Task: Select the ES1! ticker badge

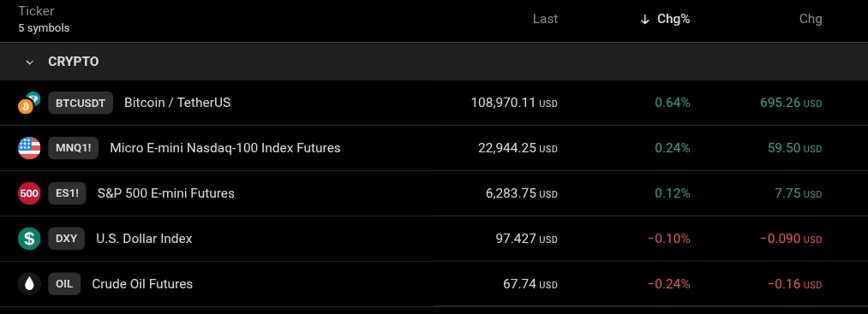Action: (x=67, y=193)
